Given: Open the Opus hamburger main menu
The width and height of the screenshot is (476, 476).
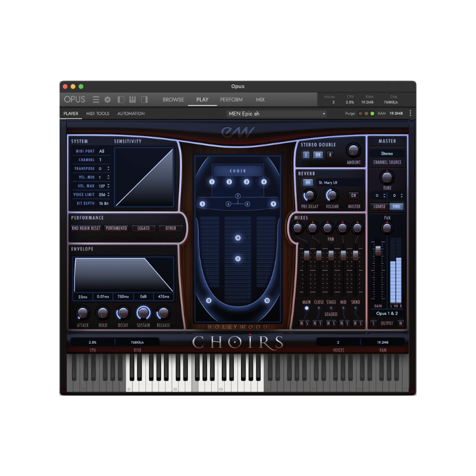Looking at the screenshot, I should (x=96, y=99).
